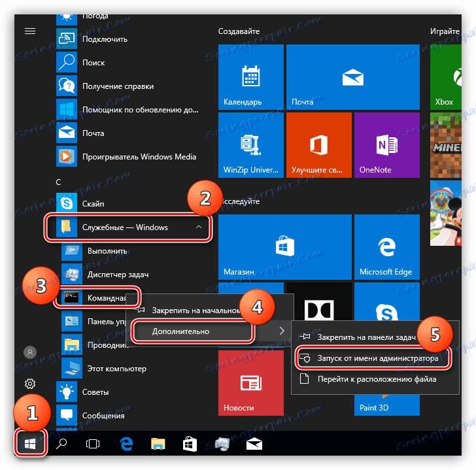
Task: Open Подключить app icon
Action: pyautogui.click(x=67, y=39)
